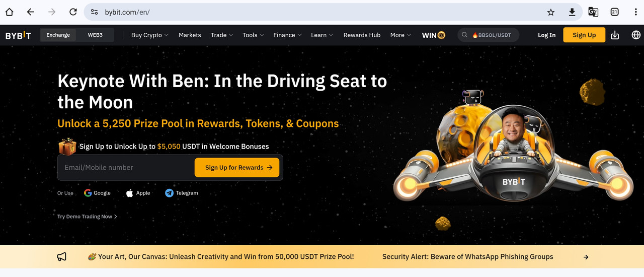Click the search magnifier icon
This screenshot has width=644, height=277.
[465, 35]
